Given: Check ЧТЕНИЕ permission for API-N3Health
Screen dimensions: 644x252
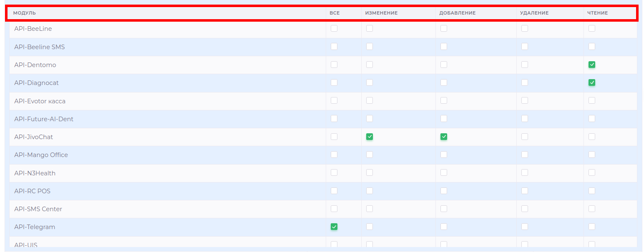Looking at the screenshot, I should 592,172.
